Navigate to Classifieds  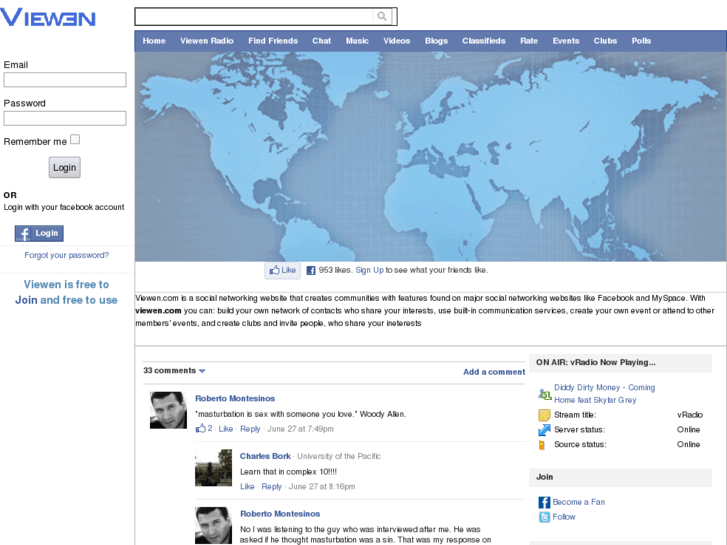pyautogui.click(x=484, y=41)
